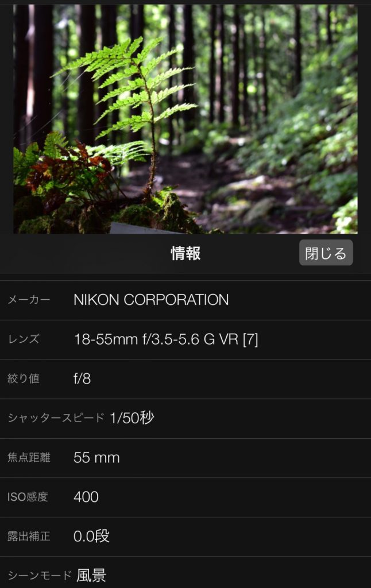
Task: Tap the 18-55mm f/3.5-5.6 G VR lens value
Action: click(x=166, y=339)
